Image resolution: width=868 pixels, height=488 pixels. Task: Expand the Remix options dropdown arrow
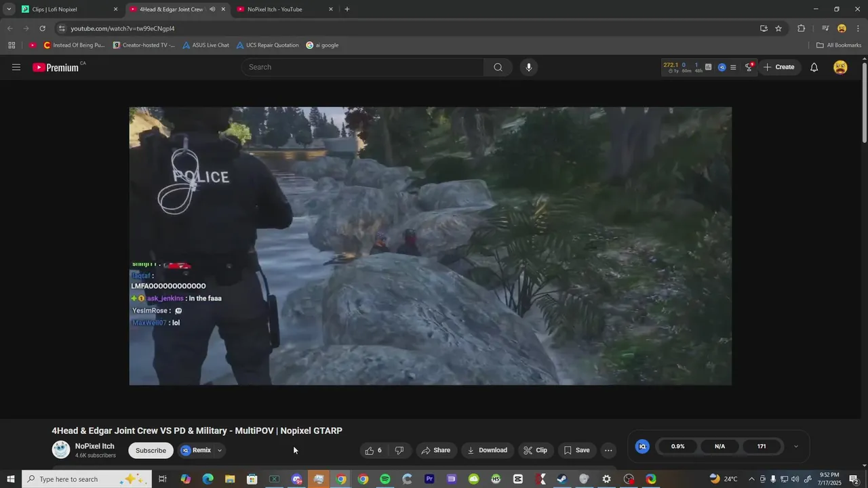tap(219, 450)
